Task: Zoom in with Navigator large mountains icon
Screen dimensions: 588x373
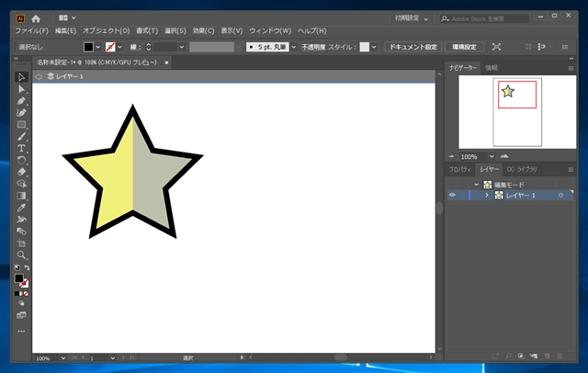Action: point(504,156)
